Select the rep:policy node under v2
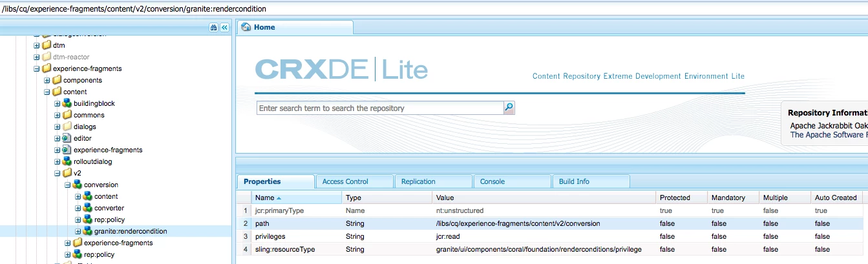Image resolution: width=868 pixels, height=264 pixels. [99, 254]
